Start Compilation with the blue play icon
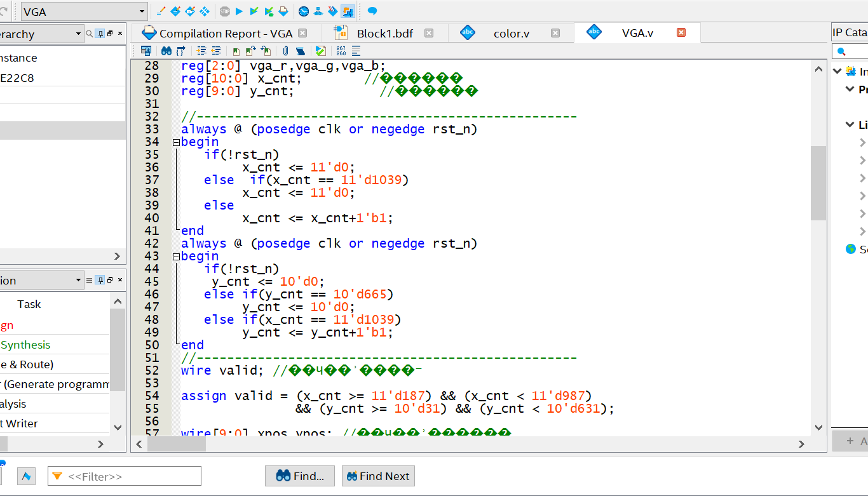Viewport: 868px width, 501px height. pyautogui.click(x=239, y=11)
